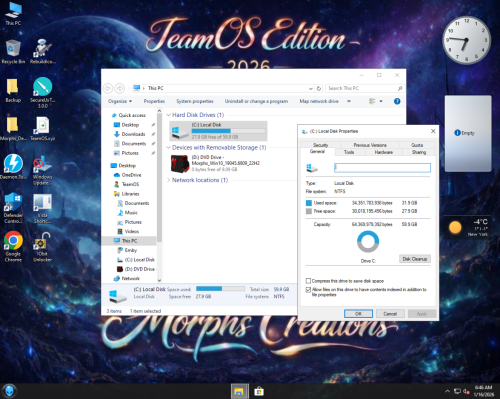Click the Disk Cleanup button

(415, 259)
